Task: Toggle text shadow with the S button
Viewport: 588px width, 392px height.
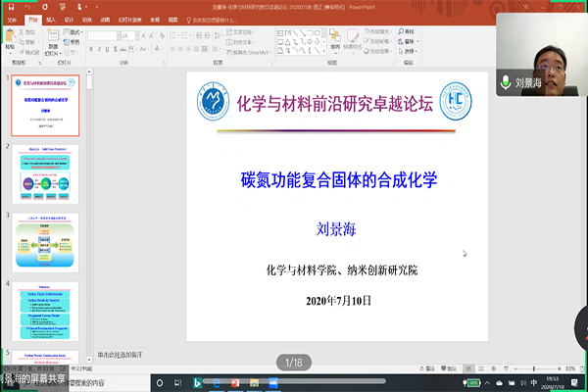Action: (115, 47)
